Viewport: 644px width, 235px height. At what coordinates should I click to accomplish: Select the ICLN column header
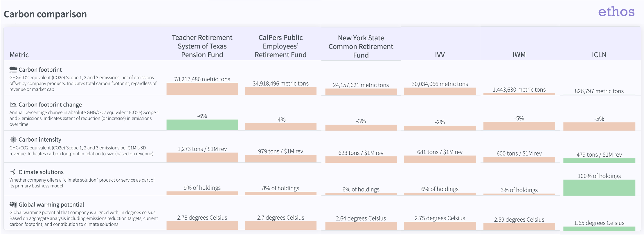coord(599,55)
